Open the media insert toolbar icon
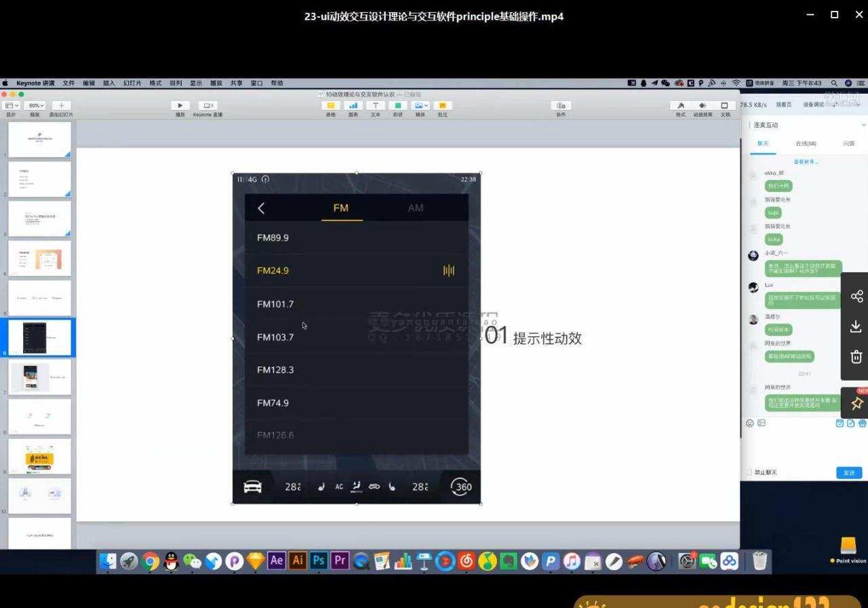Image resolution: width=868 pixels, height=608 pixels. [420, 105]
